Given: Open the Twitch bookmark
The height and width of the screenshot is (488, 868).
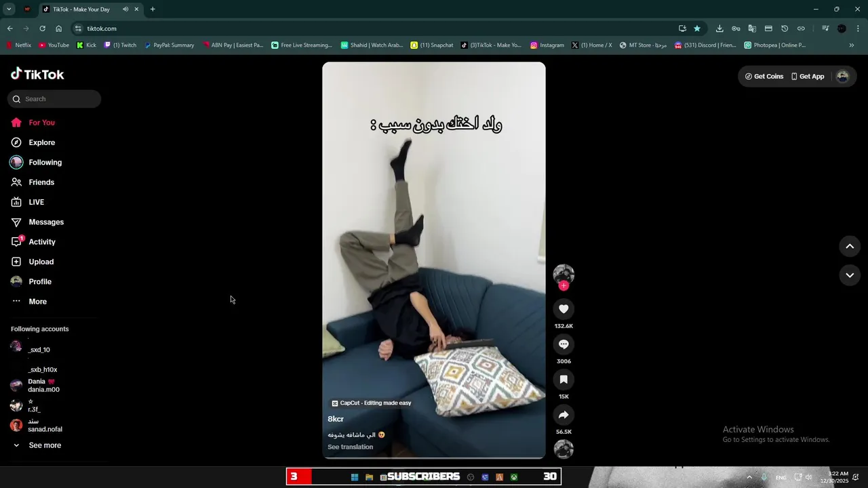Looking at the screenshot, I should click(x=121, y=45).
